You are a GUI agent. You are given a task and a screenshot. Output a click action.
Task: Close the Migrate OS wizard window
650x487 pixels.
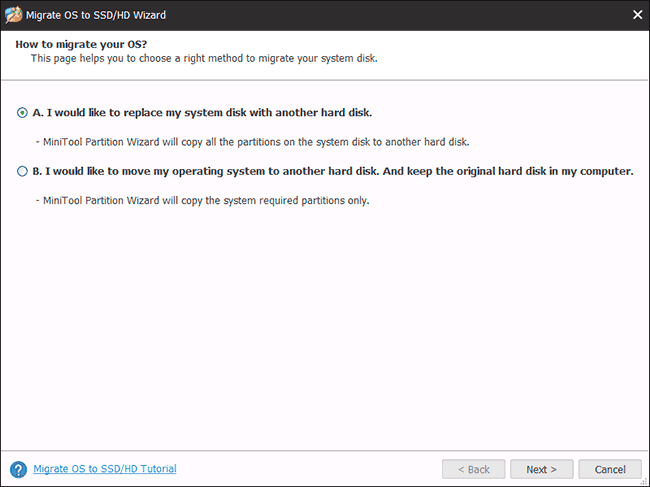pyautogui.click(x=637, y=14)
